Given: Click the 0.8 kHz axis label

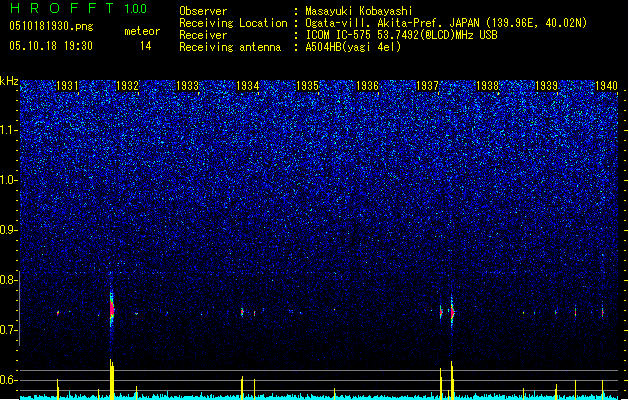Looking at the screenshot, I should [9, 280].
